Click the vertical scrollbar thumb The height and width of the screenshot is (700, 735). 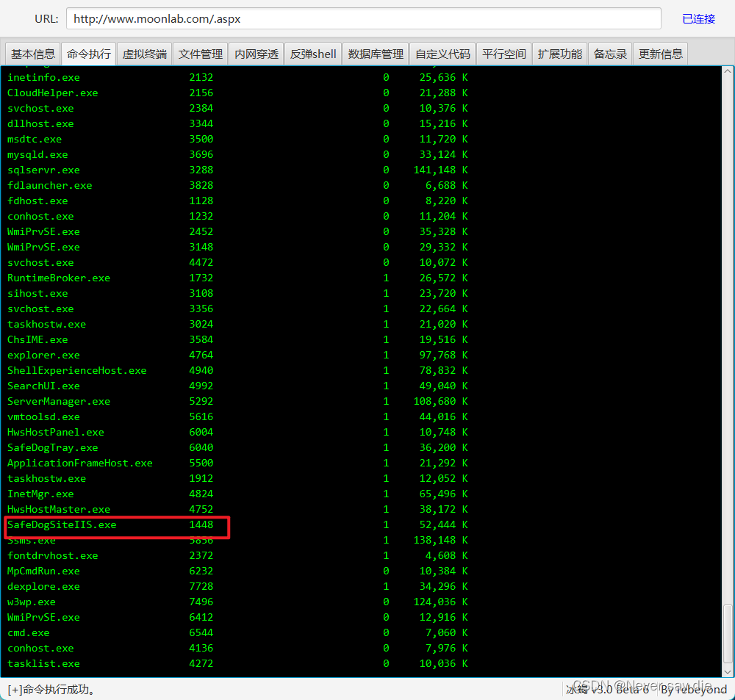point(728,634)
